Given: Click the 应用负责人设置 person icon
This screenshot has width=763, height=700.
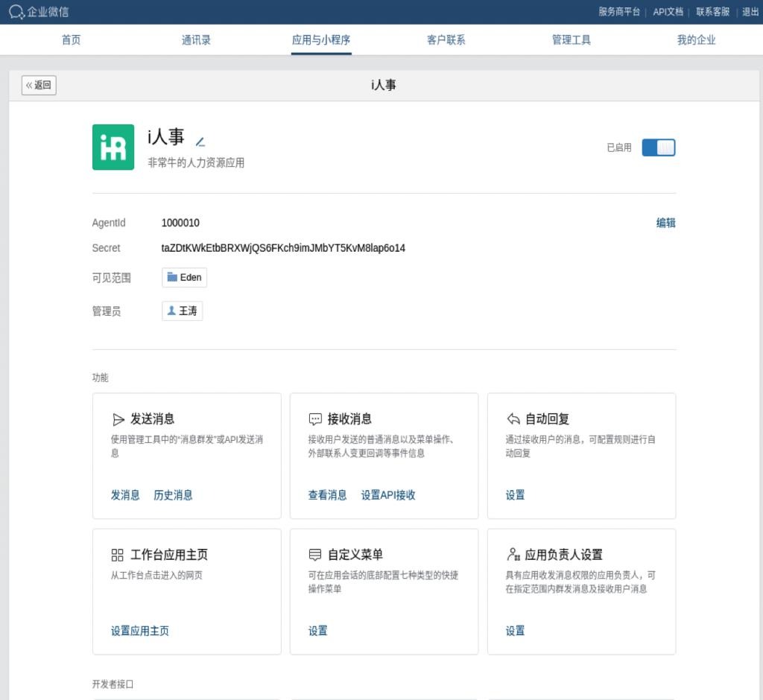Looking at the screenshot, I should (x=513, y=554).
